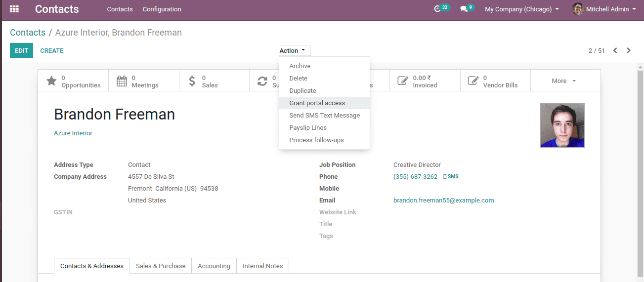Go to the previous record arrow
Image resolution: width=644 pixels, height=282 pixels.
pos(615,50)
